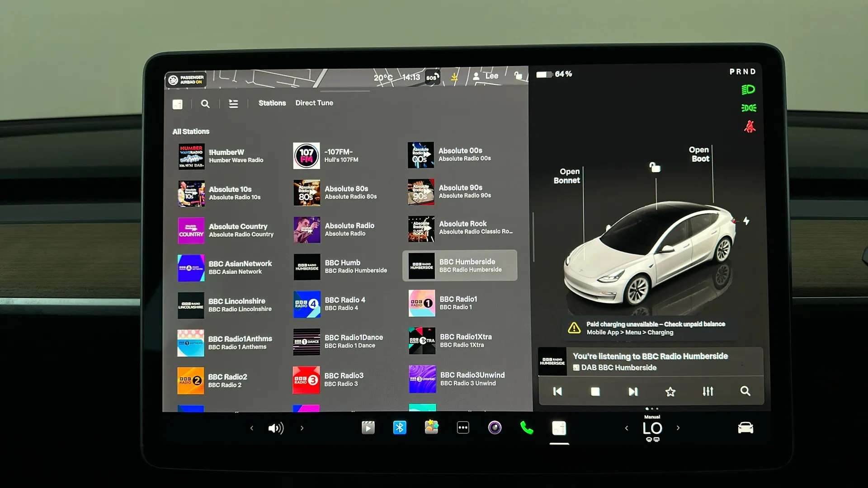This screenshot has height=488, width=868.
Task: Favourite the current station with star
Action: point(670,391)
